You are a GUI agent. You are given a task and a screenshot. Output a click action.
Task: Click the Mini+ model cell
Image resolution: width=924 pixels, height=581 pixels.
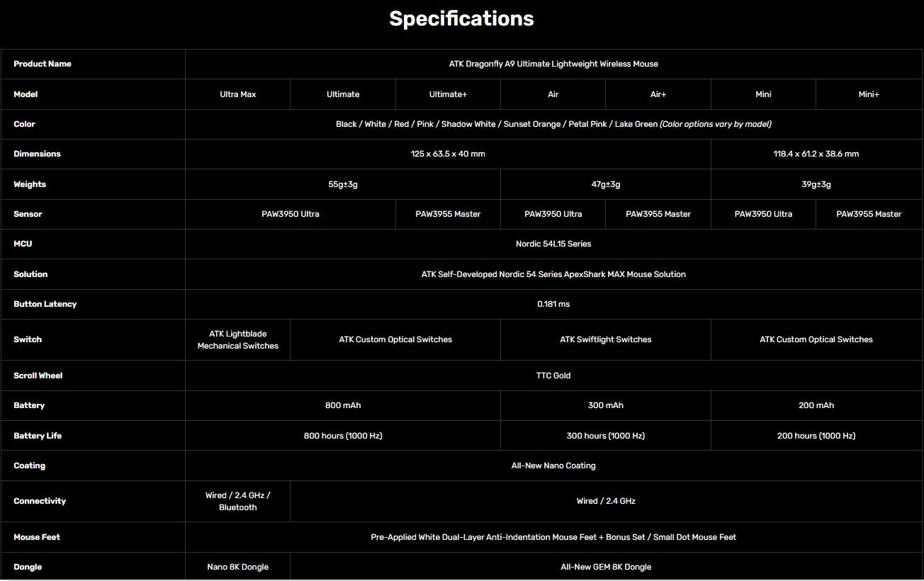tap(869, 94)
